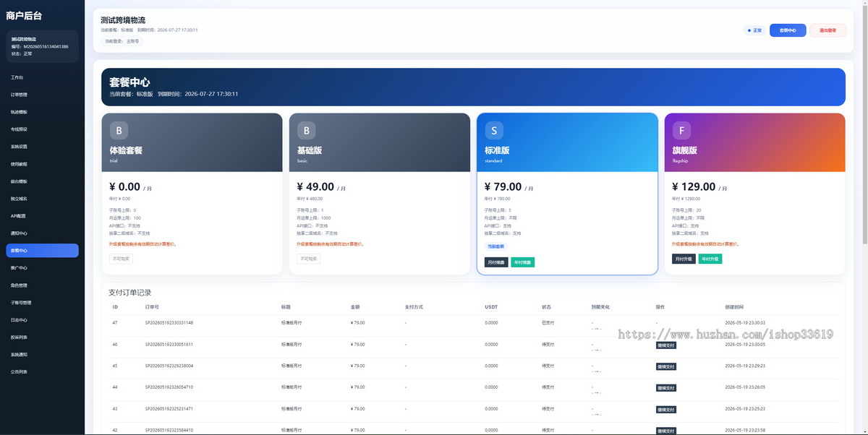Image resolution: width=868 pixels, height=435 pixels.
Task: Click the B badge on the 体验套餐 card
Action: 119,130
